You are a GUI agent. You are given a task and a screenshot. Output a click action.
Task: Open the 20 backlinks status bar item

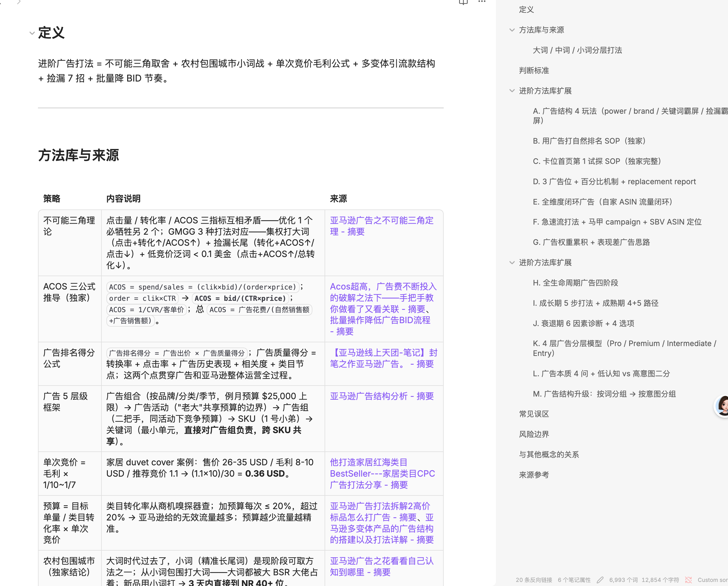(534, 580)
